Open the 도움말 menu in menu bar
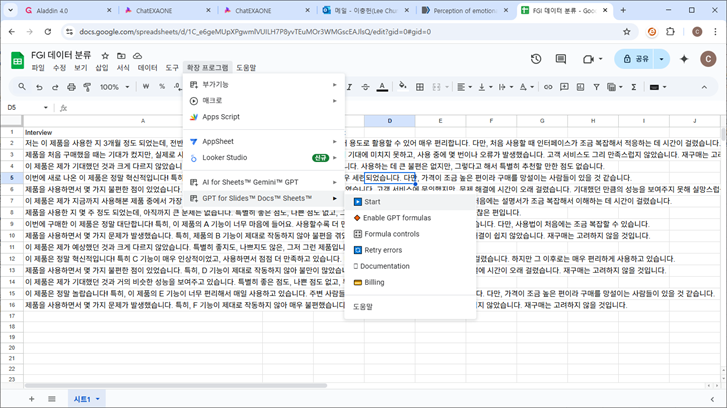 pyautogui.click(x=246, y=68)
